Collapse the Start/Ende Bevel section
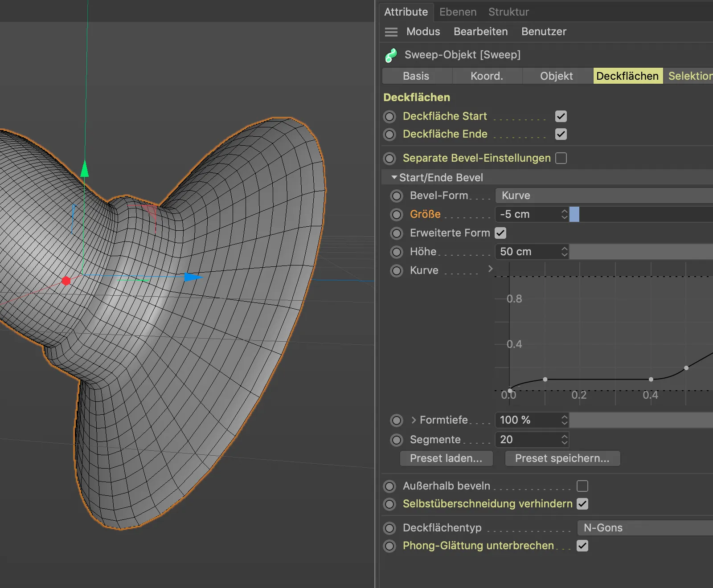 tap(394, 177)
